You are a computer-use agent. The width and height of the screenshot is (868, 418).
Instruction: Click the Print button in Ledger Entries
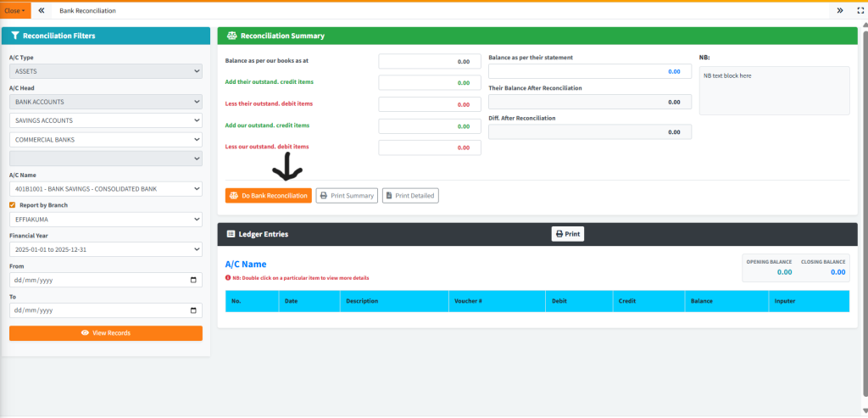point(567,234)
